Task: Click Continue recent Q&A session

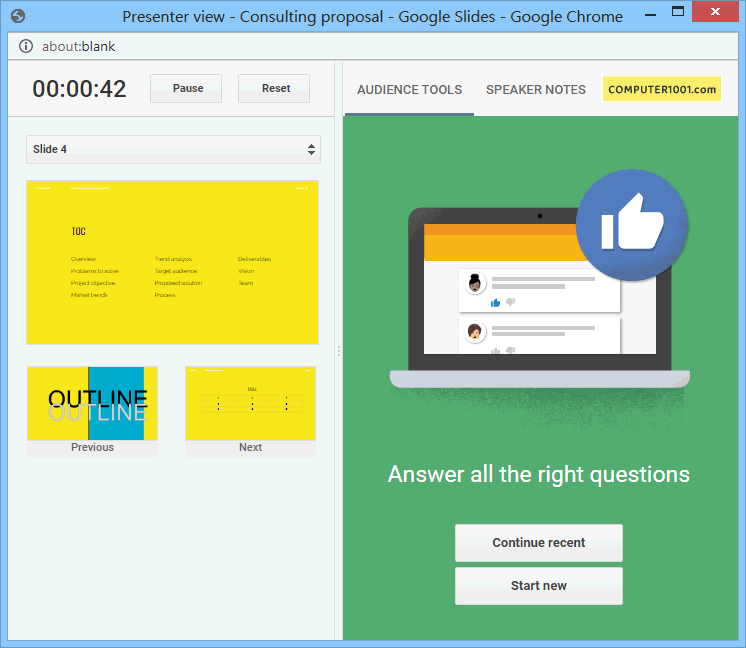Action: click(539, 543)
